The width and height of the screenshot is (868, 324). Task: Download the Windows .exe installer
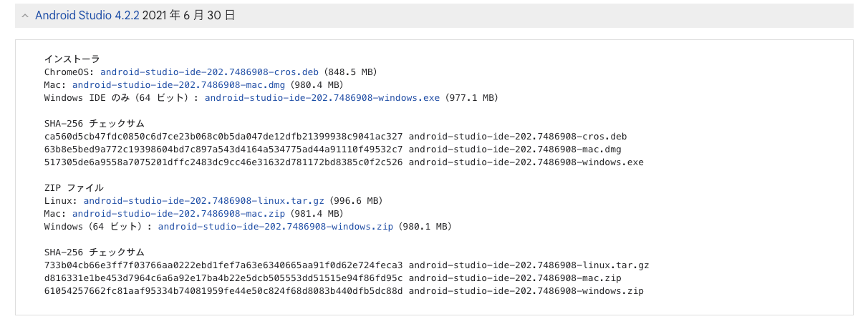pyautogui.click(x=322, y=98)
